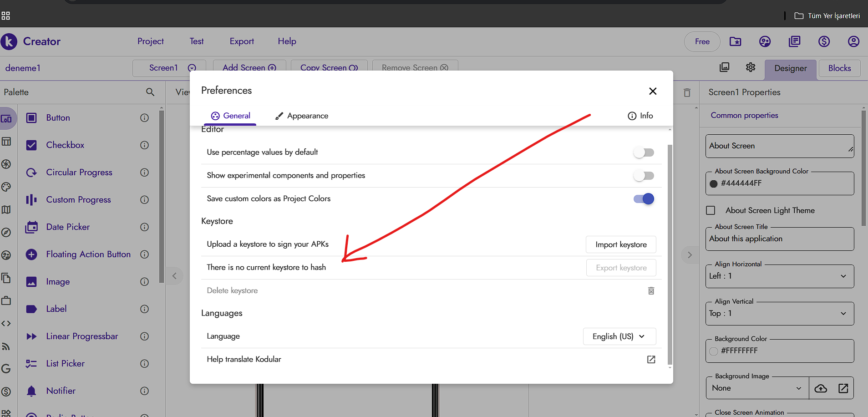
Task: Show info for List Picker component
Action: [144, 364]
